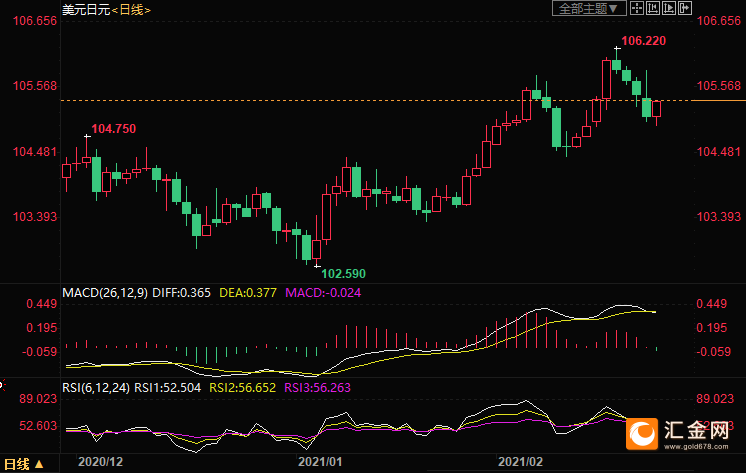Screen dimensions: 746x473
Task: Click the RSI(6,12,24) indicator label
Action: pyautogui.click(x=96, y=388)
